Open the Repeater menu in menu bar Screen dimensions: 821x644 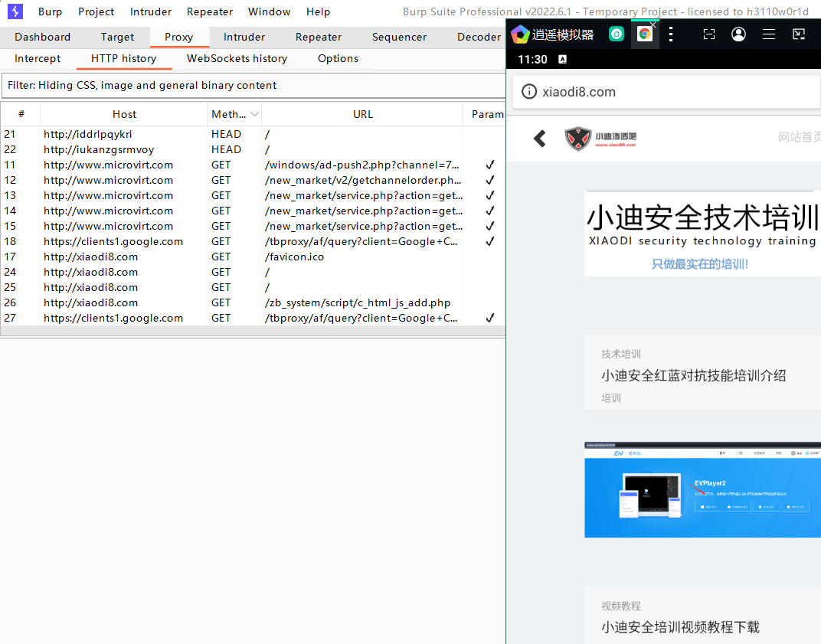[210, 11]
